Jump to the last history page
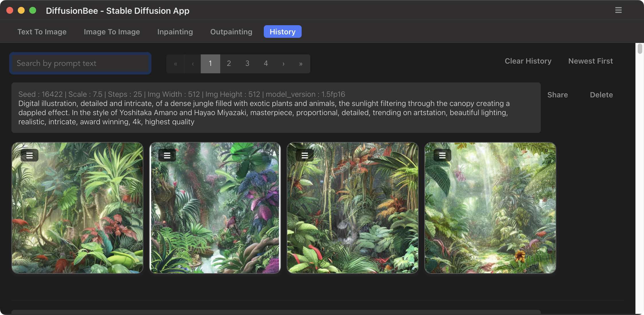 pyautogui.click(x=300, y=64)
